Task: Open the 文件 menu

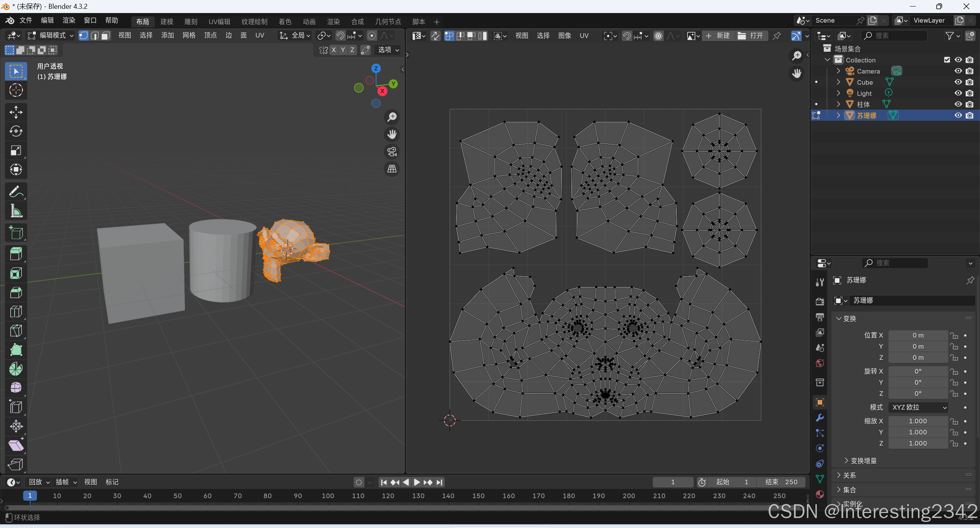Action: click(x=26, y=20)
